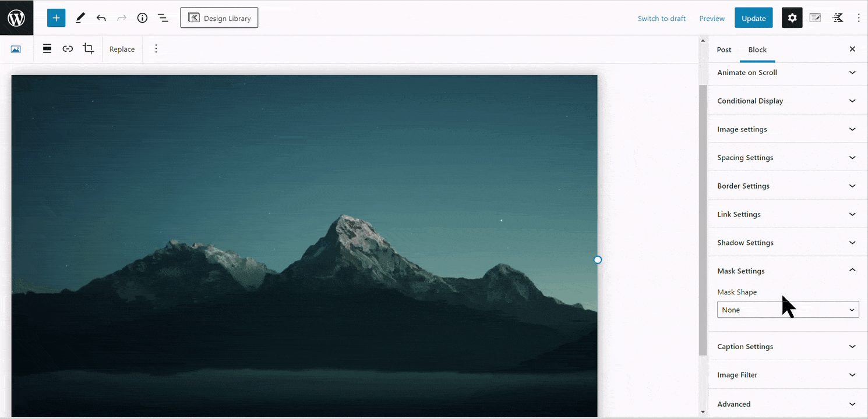This screenshot has height=419, width=868.
Task: Click the editor canvas vertical scrollbar
Action: (703, 220)
